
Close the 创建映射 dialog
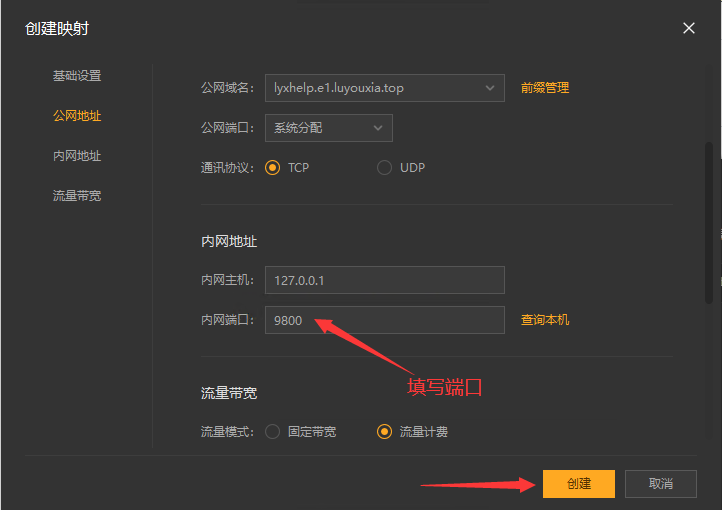pyautogui.click(x=688, y=29)
